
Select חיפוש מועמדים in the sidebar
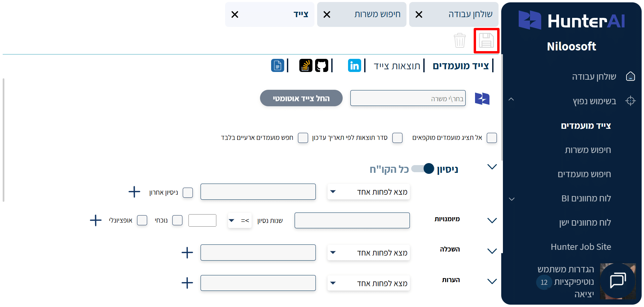(584, 174)
